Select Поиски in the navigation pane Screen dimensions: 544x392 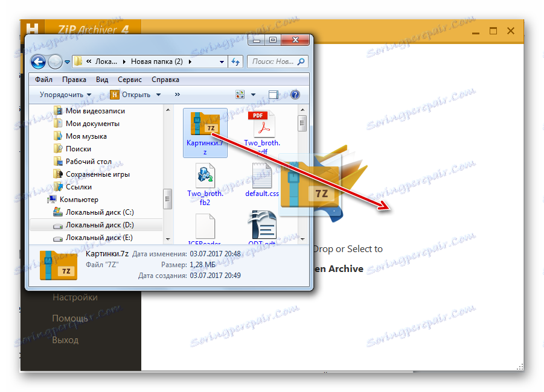pyautogui.click(x=78, y=149)
